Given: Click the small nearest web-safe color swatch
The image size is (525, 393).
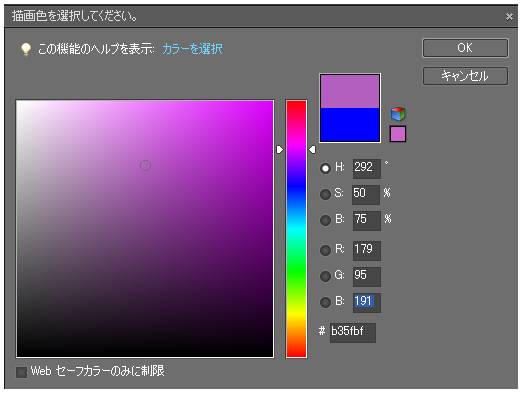Looking at the screenshot, I should coord(398,134).
